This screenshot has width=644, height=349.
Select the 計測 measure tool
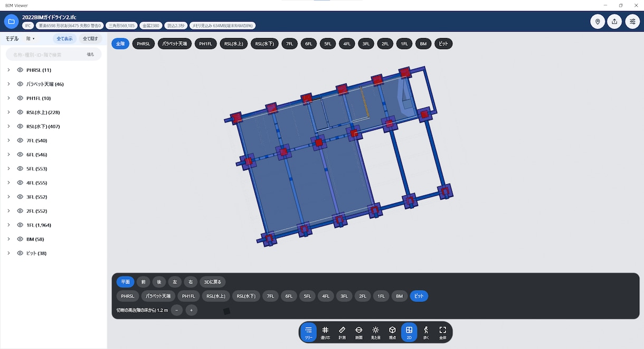click(x=342, y=332)
